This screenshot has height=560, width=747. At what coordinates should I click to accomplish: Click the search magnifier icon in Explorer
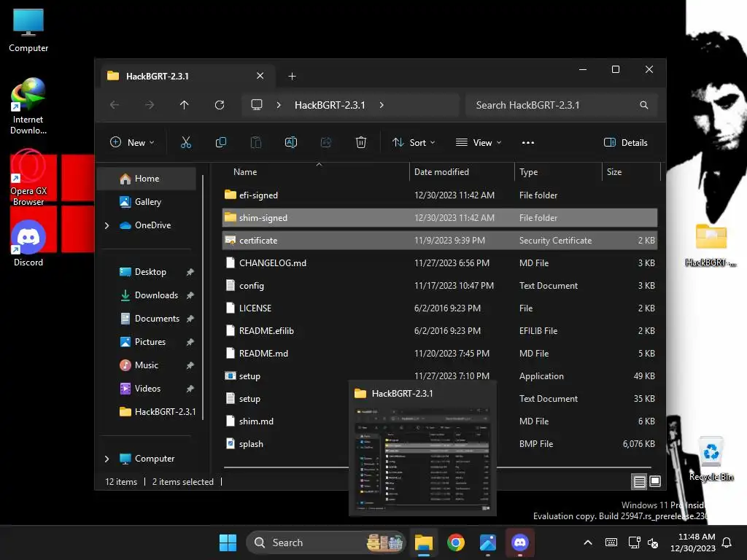coord(643,105)
